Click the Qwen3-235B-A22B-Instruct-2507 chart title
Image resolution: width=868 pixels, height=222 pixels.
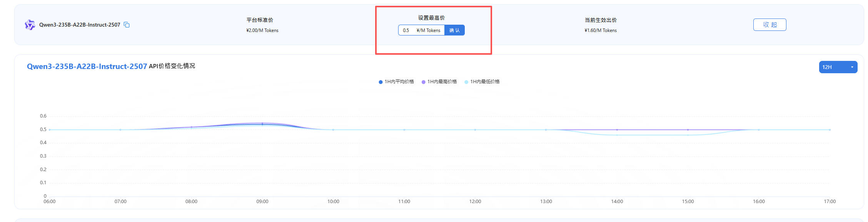click(x=87, y=66)
